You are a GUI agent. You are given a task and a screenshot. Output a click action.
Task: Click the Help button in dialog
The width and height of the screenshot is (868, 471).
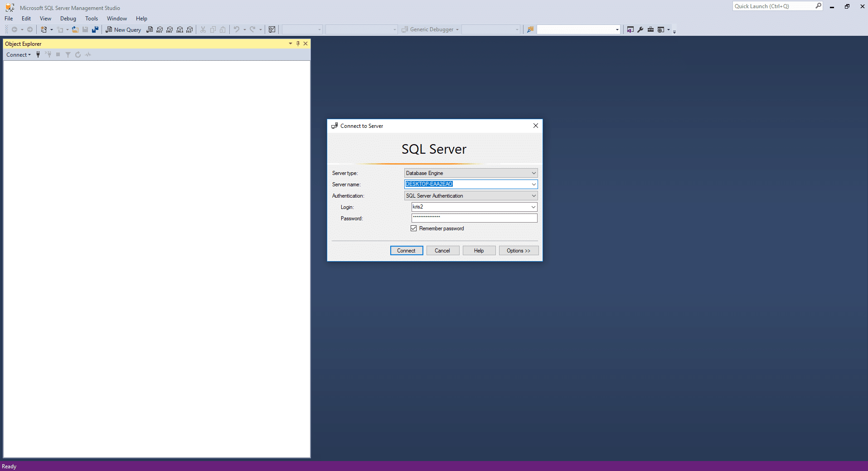[x=479, y=251]
